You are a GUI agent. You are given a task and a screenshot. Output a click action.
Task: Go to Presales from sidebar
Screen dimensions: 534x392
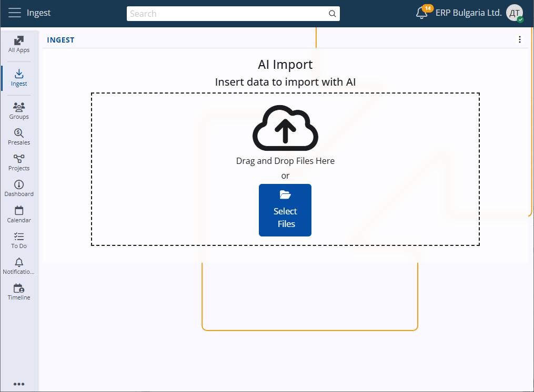pos(19,137)
